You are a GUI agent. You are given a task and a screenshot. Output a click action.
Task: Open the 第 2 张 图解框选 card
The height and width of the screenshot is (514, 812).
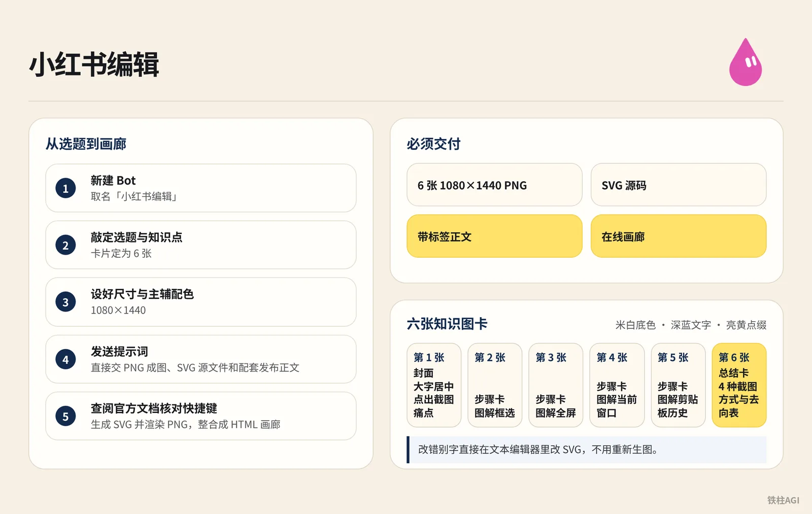click(495, 385)
